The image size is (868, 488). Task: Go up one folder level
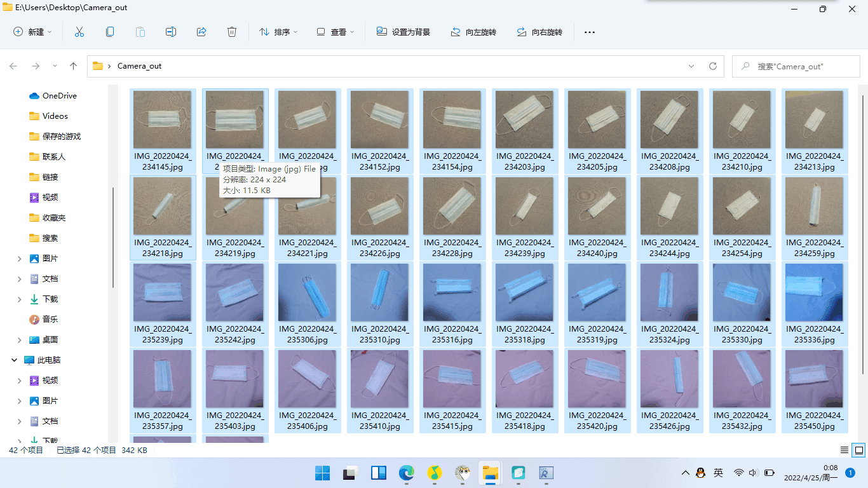click(73, 66)
